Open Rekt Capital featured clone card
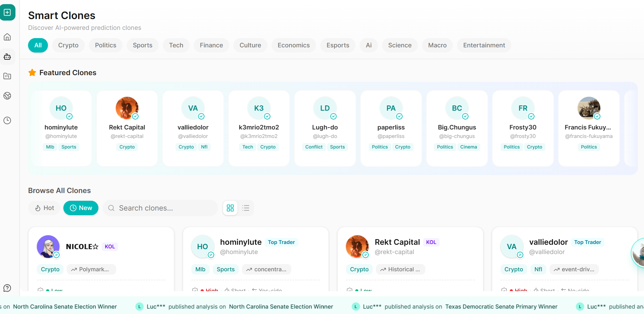 (127, 128)
